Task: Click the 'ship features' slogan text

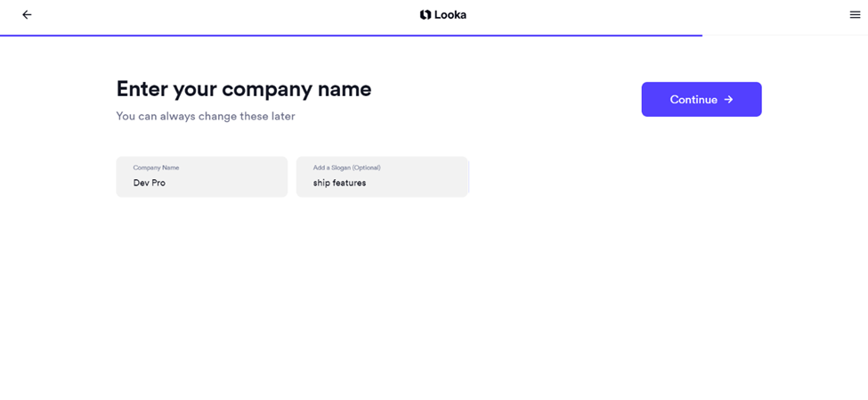Action: click(x=339, y=183)
